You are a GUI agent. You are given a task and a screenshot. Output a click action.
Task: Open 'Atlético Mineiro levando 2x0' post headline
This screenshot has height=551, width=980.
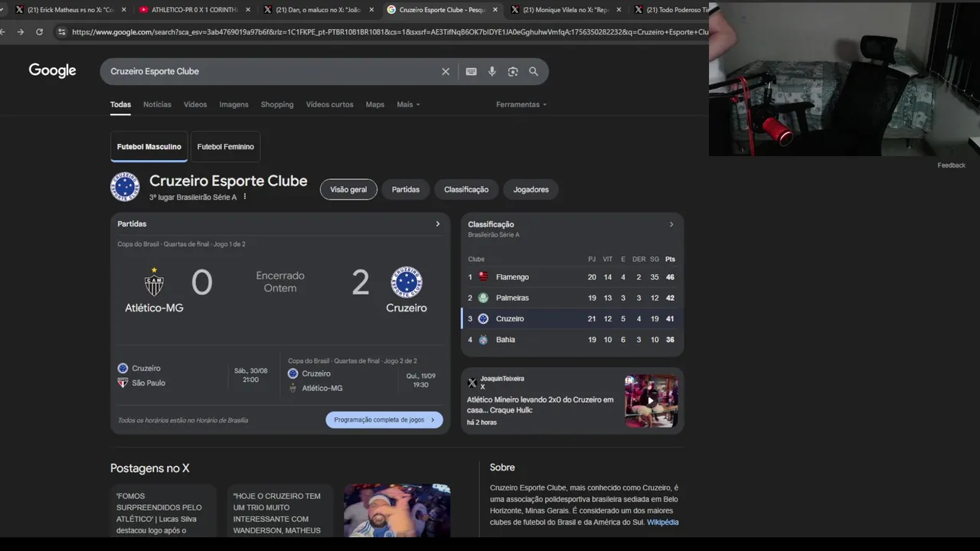[540, 405]
